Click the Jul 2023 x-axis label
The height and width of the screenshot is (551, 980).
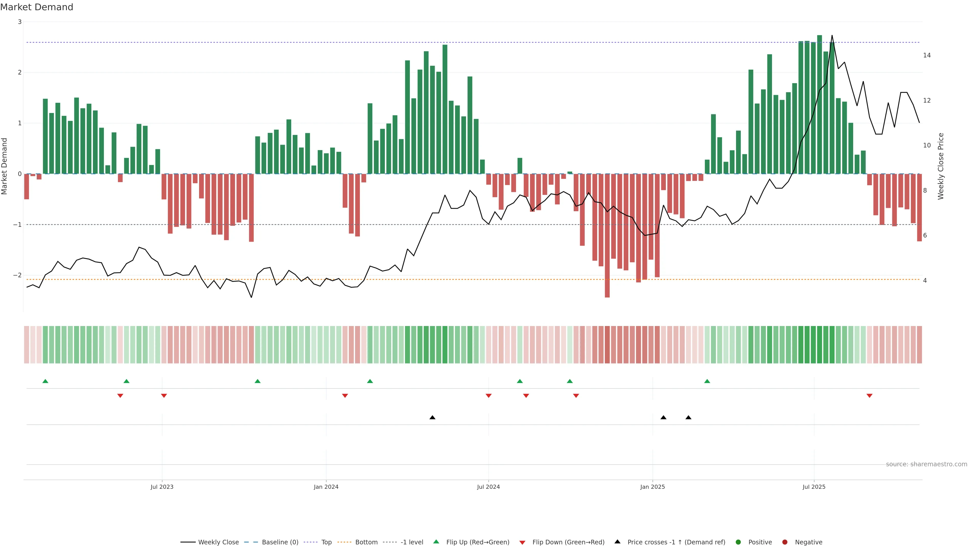[162, 487]
